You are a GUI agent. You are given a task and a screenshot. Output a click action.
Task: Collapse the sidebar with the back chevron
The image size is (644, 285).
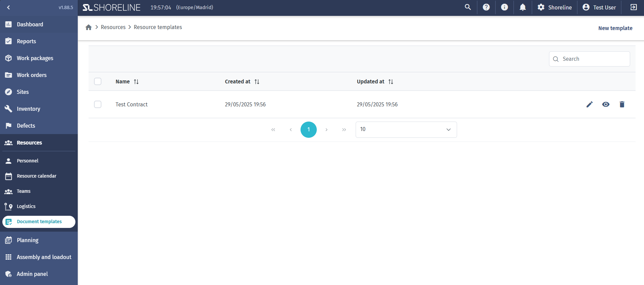pos(8,7)
